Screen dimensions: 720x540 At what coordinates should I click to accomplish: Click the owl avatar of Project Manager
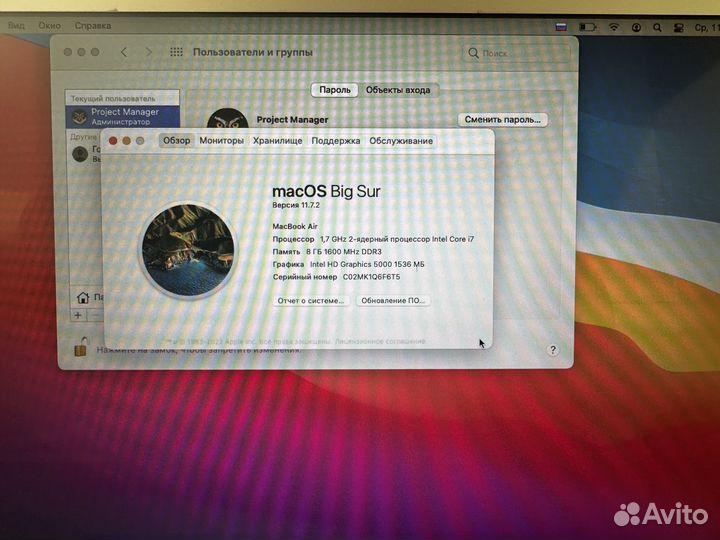228,120
